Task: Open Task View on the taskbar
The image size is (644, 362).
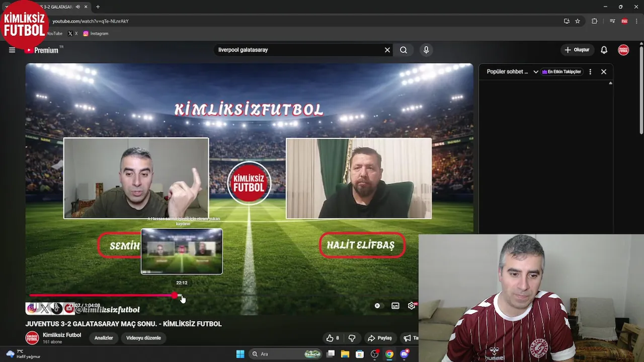Action: click(x=331, y=354)
